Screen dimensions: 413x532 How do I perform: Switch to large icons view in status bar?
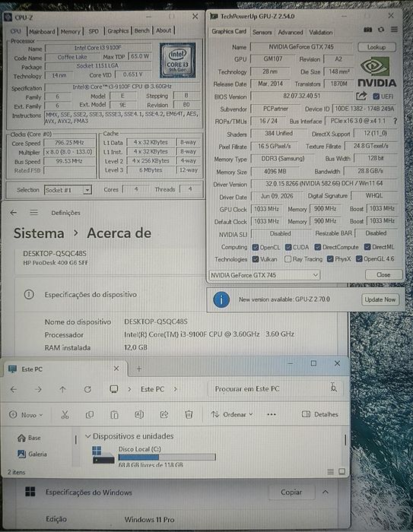pyautogui.click(x=342, y=472)
